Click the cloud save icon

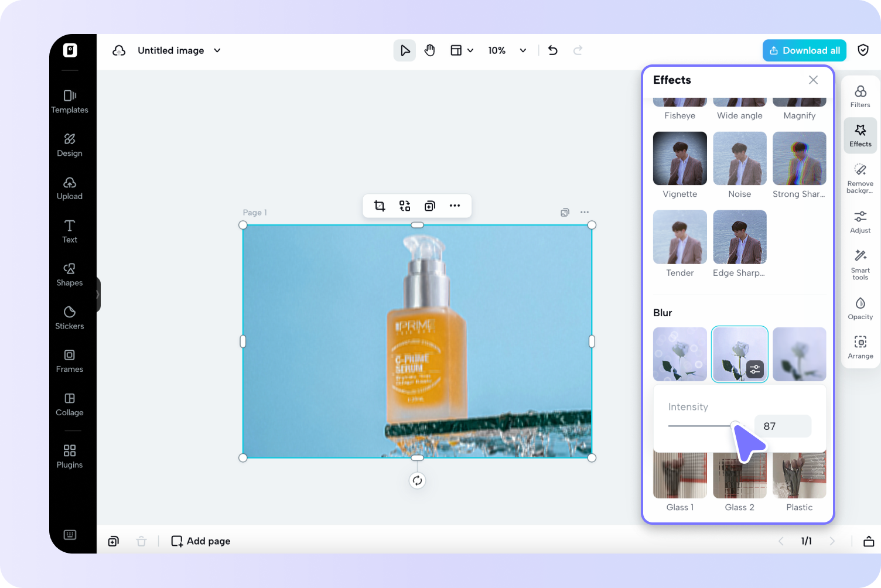[x=119, y=50]
